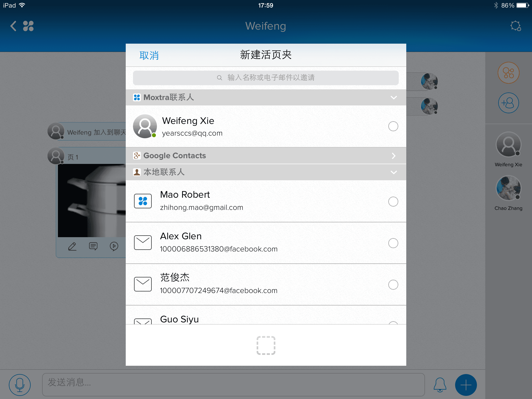Tap the avatar beside Weifeng 加入到聊天 message
Image resolution: width=532 pixels, height=399 pixels.
tap(56, 131)
